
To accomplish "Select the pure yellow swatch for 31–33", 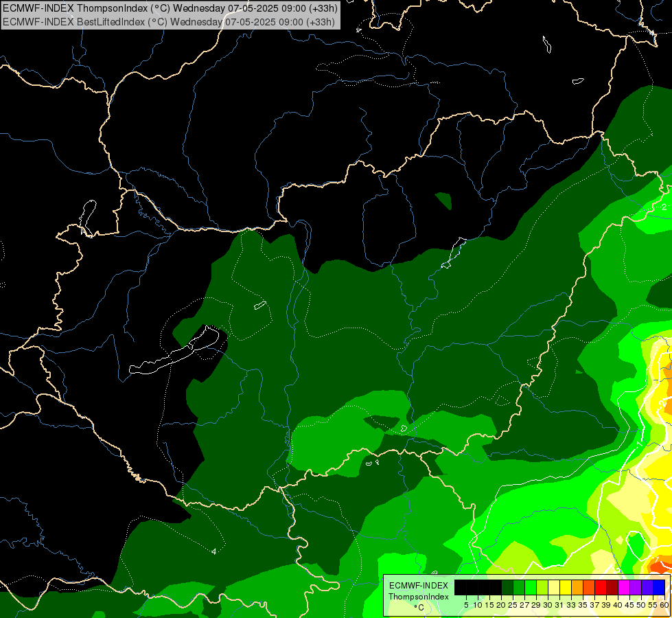I will coord(566,587).
